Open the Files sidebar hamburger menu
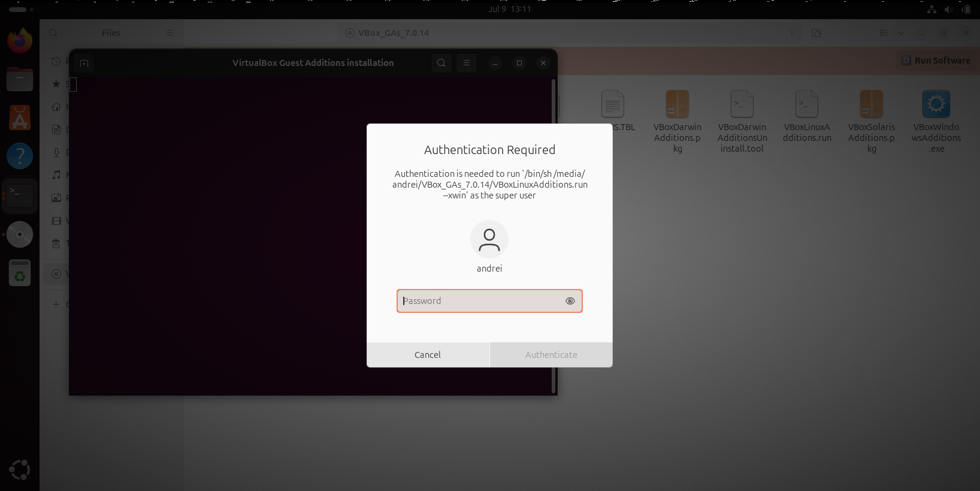Image resolution: width=980 pixels, height=491 pixels. pos(170,33)
